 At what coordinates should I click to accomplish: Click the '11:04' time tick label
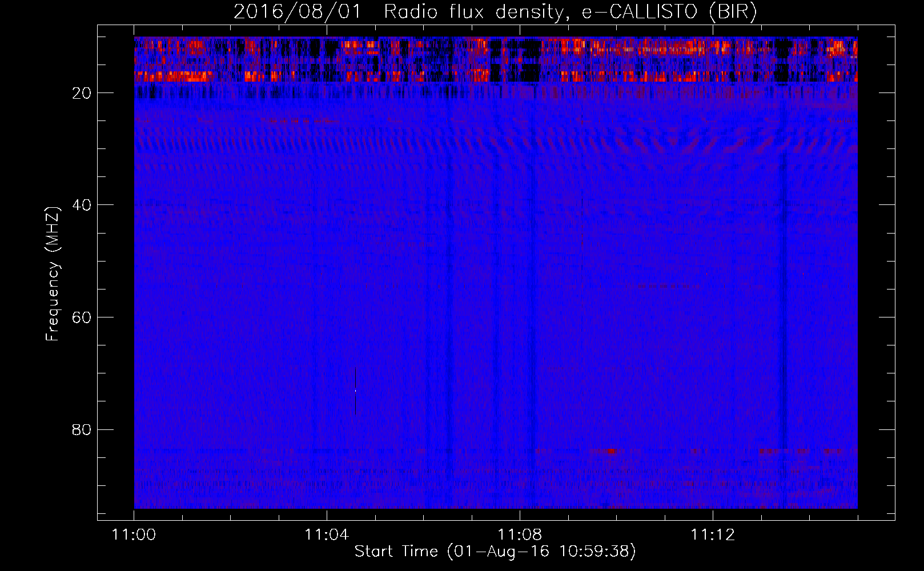(327, 535)
